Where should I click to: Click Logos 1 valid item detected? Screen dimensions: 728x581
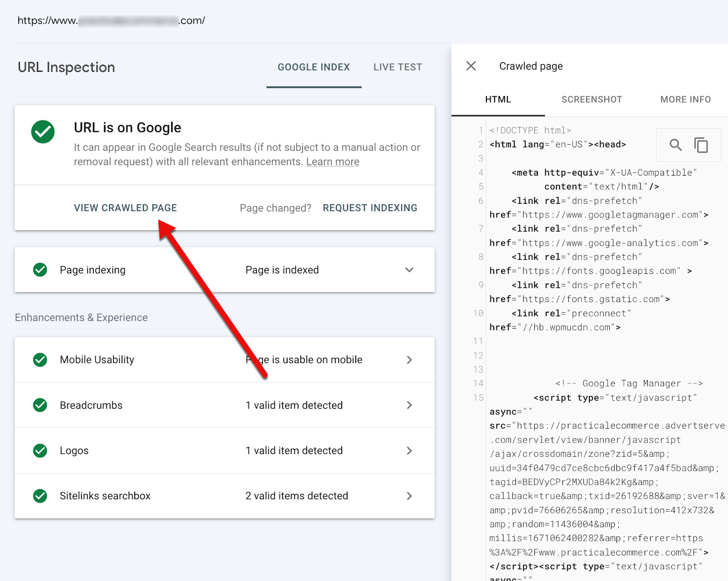coord(294,450)
